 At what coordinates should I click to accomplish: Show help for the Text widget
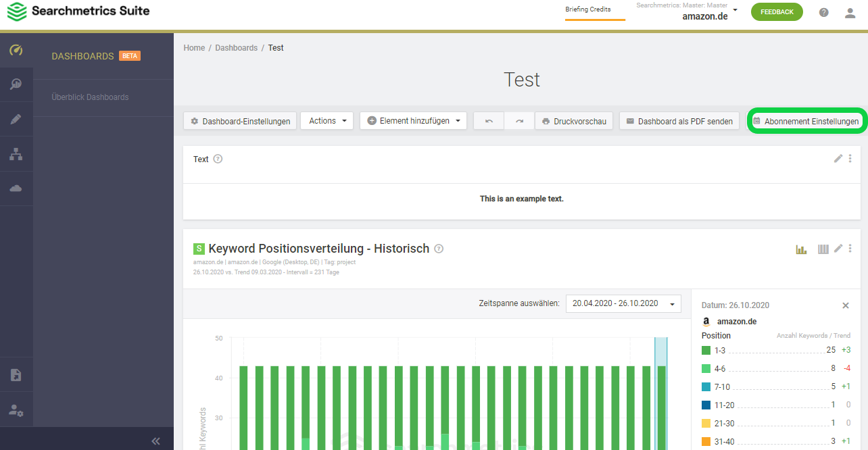point(218,159)
